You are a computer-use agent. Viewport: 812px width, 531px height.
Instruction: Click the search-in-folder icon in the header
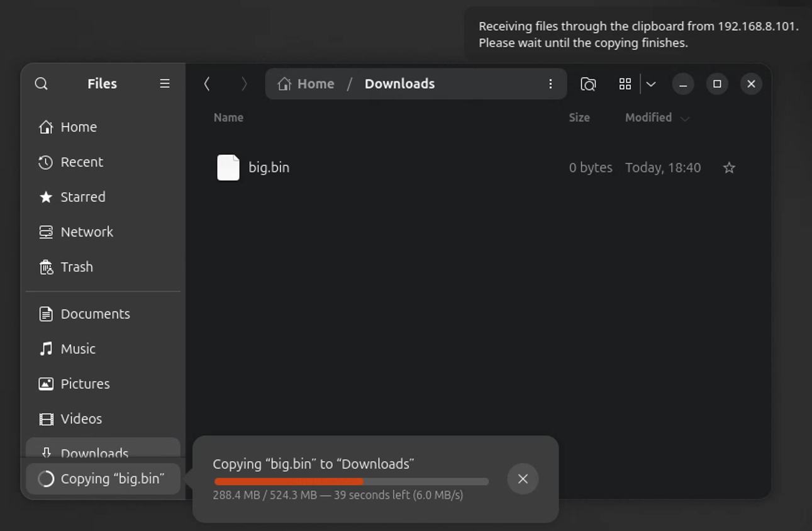(588, 84)
